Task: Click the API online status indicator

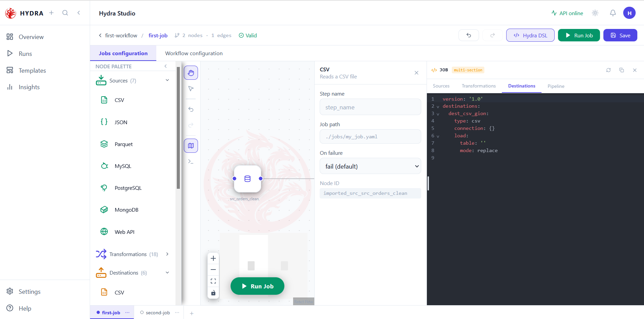Action: point(567,13)
